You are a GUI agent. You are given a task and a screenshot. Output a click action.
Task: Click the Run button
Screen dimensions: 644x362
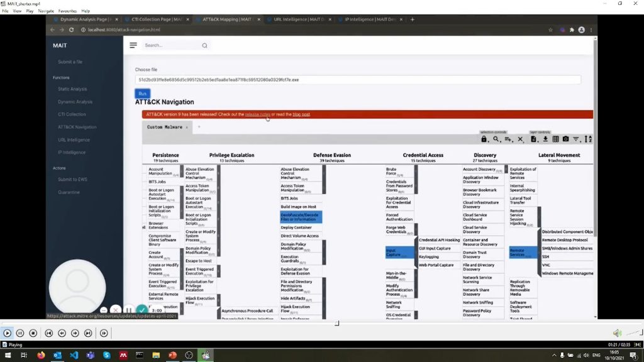tap(142, 94)
